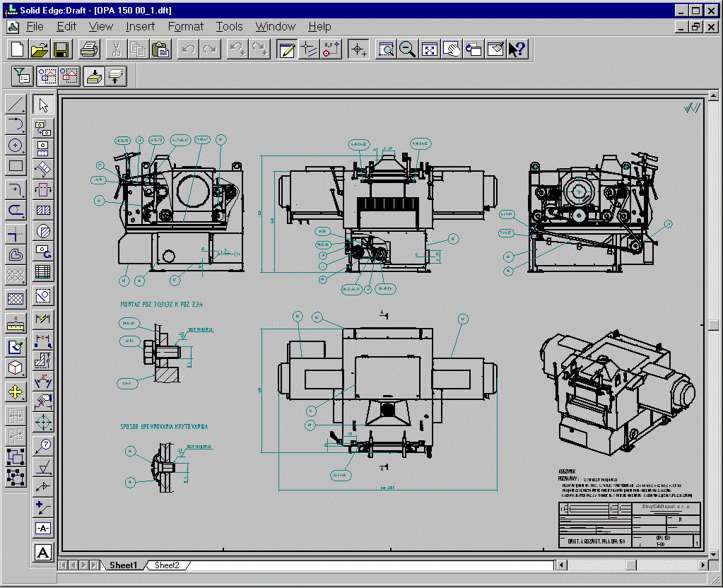The height and width of the screenshot is (588, 723).
Task: Click the Measure ruler tool icon
Action: [x=16, y=324]
